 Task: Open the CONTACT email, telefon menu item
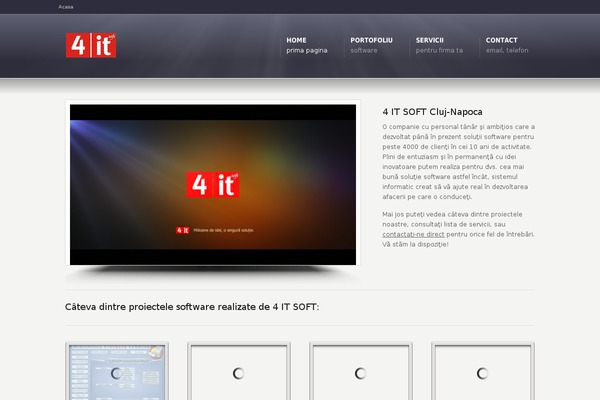point(507,45)
